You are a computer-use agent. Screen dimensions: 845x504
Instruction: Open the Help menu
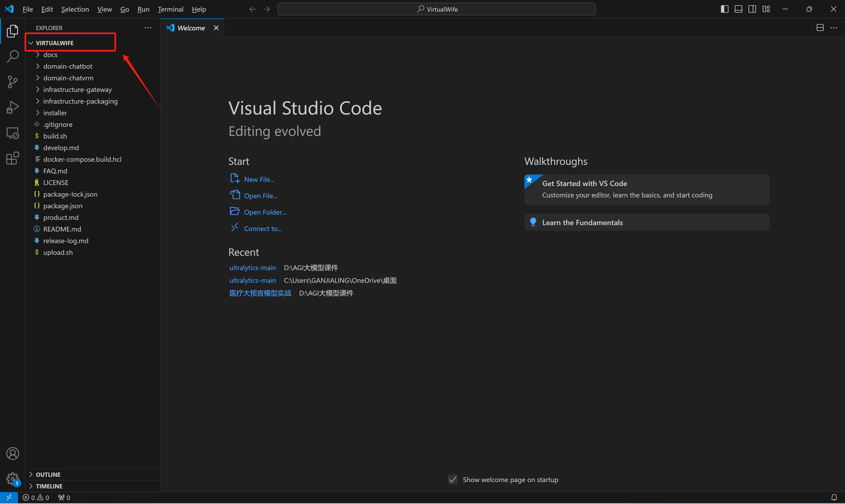[199, 9]
